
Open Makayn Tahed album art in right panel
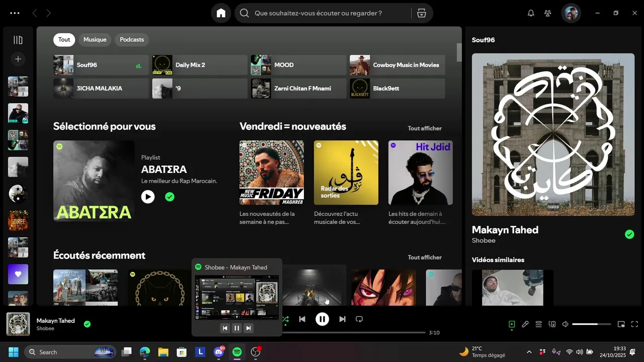553,134
